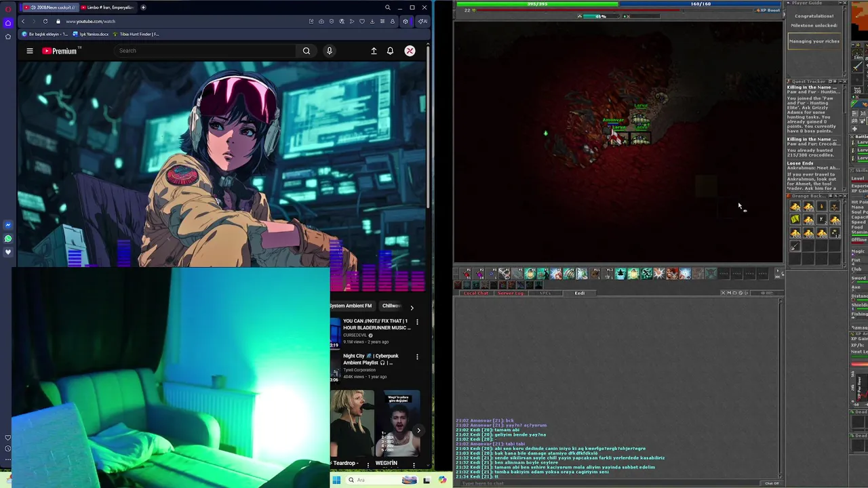Viewport: 868px width, 488px height.
Task: Select the green item in Orange Backpack
Action: pyautogui.click(x=795, y=219)
